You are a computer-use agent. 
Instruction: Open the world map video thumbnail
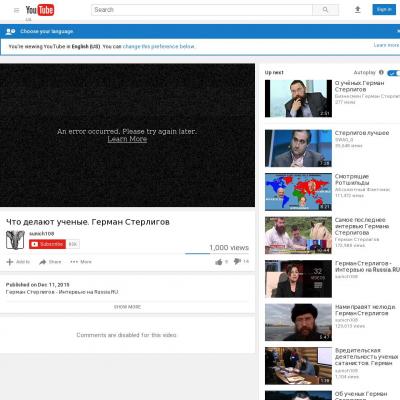click(x=298, y=192)
